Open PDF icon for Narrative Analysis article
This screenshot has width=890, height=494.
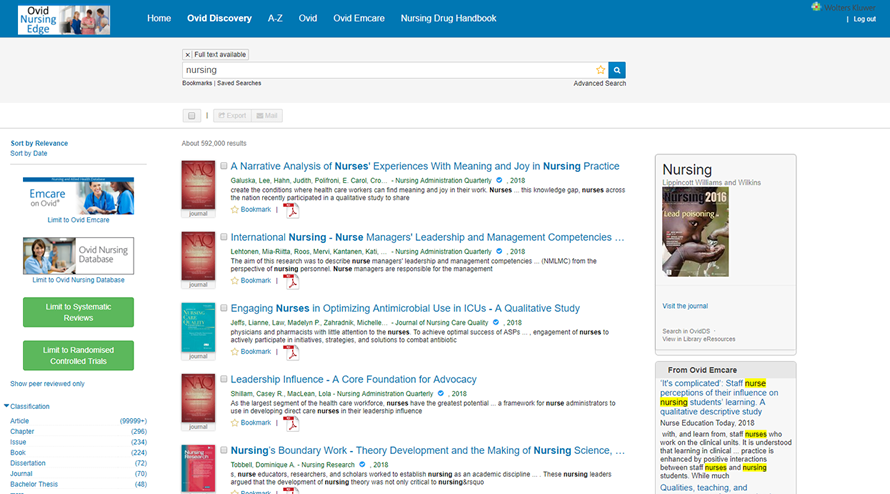pyautogui.click(x=291, y=211)
